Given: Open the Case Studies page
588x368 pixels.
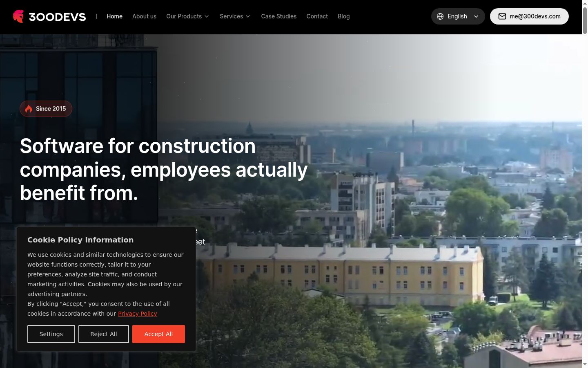Looking at the screenshot, I should pyautogui.click(x=279, y=16).
